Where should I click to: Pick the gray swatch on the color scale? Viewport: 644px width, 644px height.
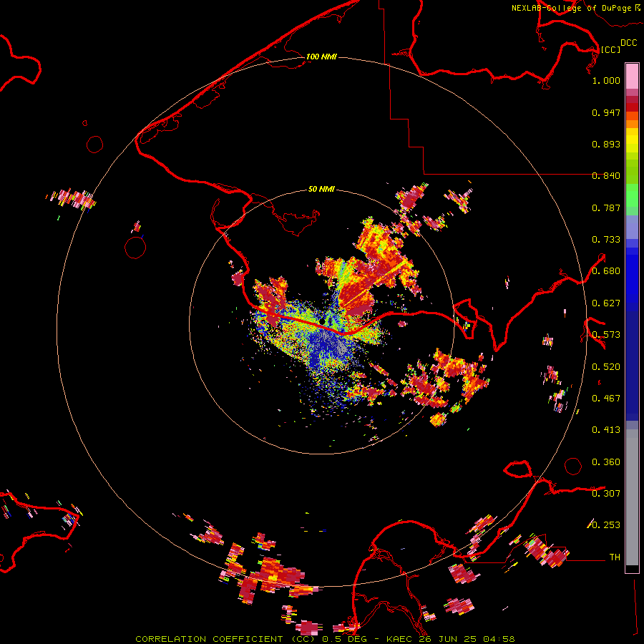click(632, 497)
